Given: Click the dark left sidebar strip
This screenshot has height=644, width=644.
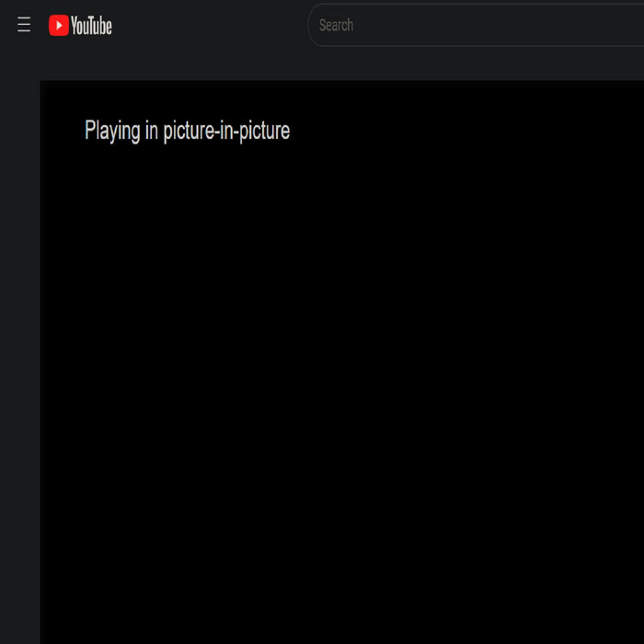Looking at the screenshot, I should pos(18,368).
